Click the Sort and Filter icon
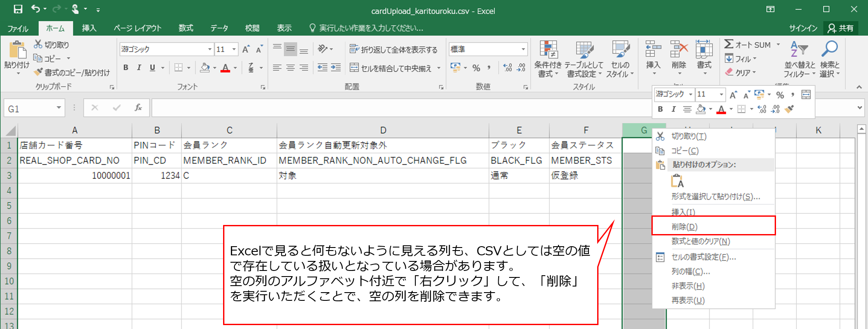 [x=799, y=49]
